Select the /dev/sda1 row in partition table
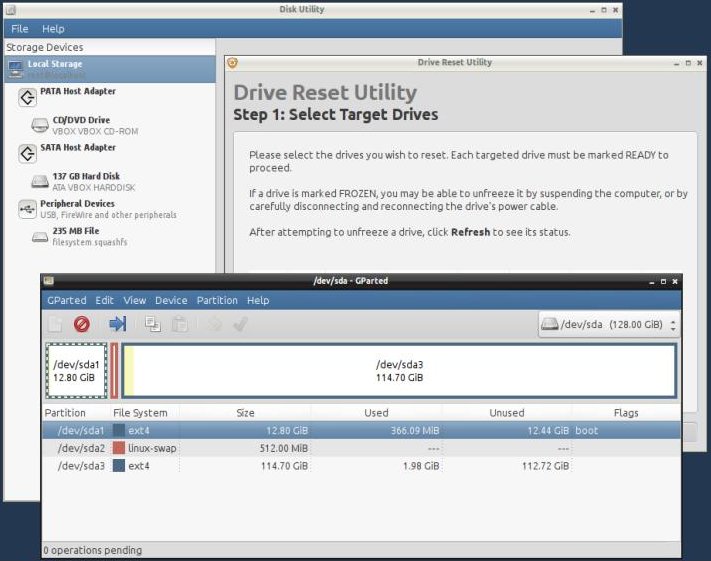This screenshot has width=711, height=561. point(361,430)
